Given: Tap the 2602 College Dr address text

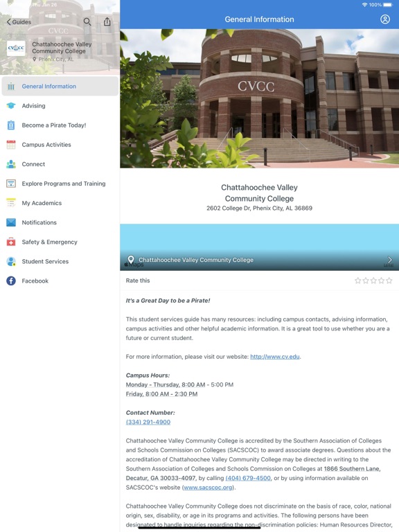Looking at the screenshot, I should pyautogui.click(x=259, y=208).
